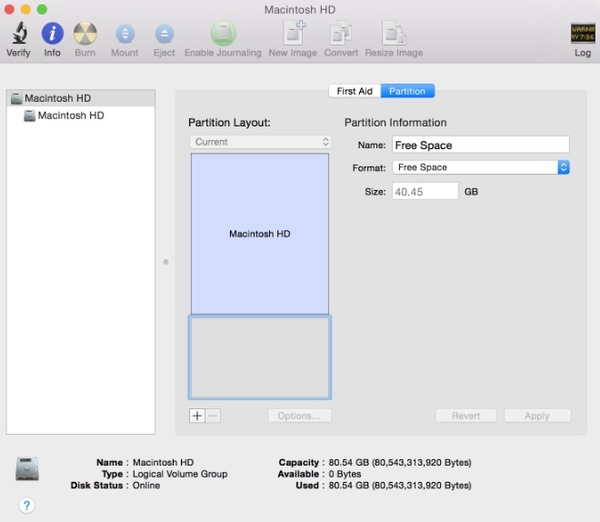Select the gray free space partition block
Image resolution: width=600 pixels, height=522 pixels.
click(260, 357)
